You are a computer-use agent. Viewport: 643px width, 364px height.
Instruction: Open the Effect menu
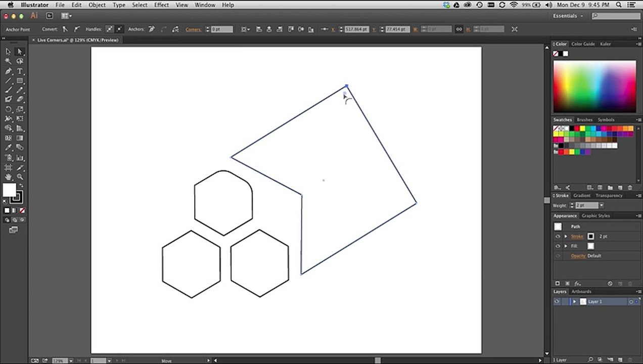[161, 5]
